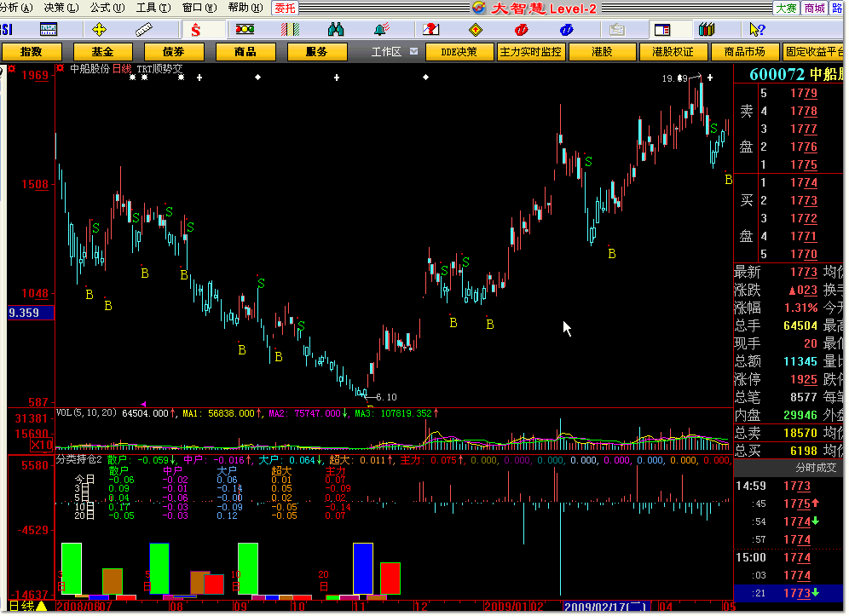Click the 日线 period selector at bottom left
Screen dimensions: 849x616
coord(21,607)
